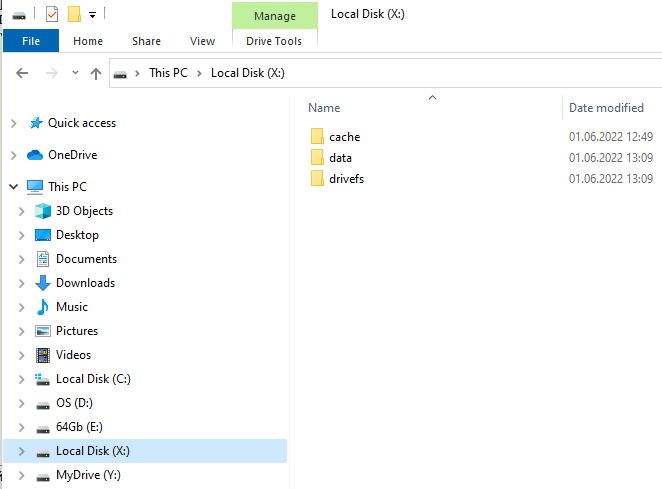Click the Videos filmstrip icon
Viewport: 662px width, 489px height.
(x=43, y=355)
